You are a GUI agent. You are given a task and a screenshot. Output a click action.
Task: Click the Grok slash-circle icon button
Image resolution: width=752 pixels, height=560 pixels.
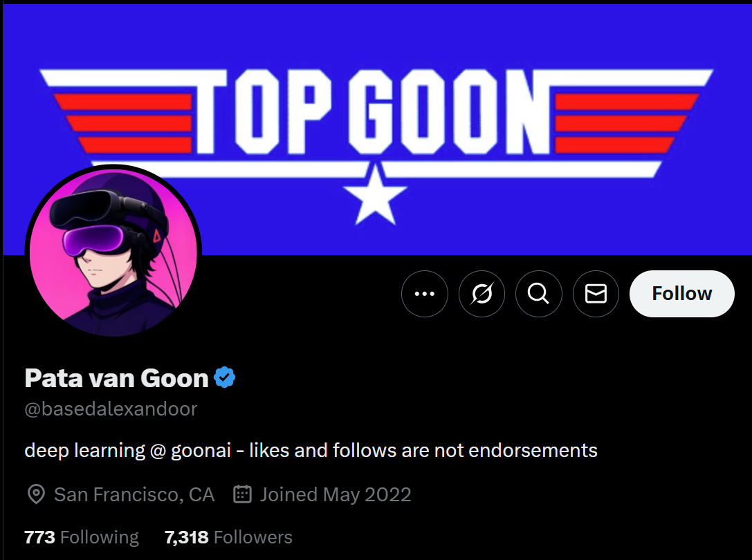click(x=482, y=294)
